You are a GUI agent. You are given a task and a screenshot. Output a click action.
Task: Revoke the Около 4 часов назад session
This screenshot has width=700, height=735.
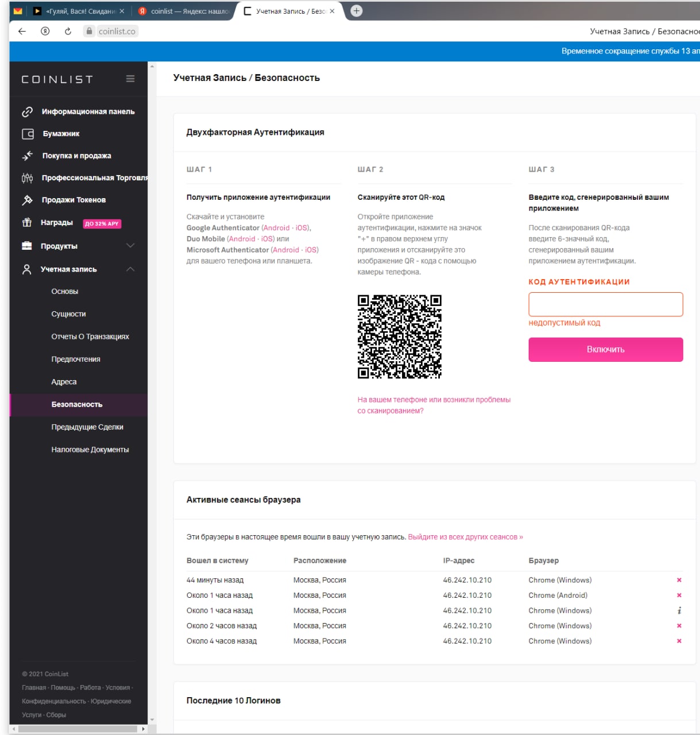[x=679, y=641]
